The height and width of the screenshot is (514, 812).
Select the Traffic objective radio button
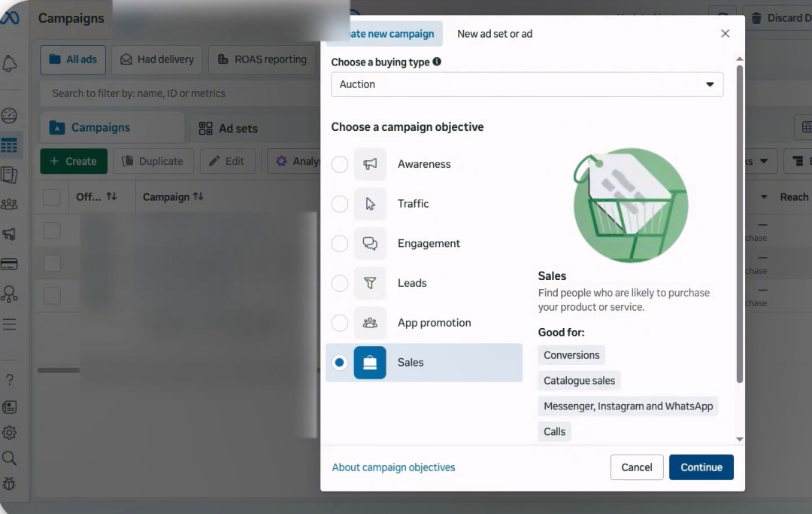340,204
